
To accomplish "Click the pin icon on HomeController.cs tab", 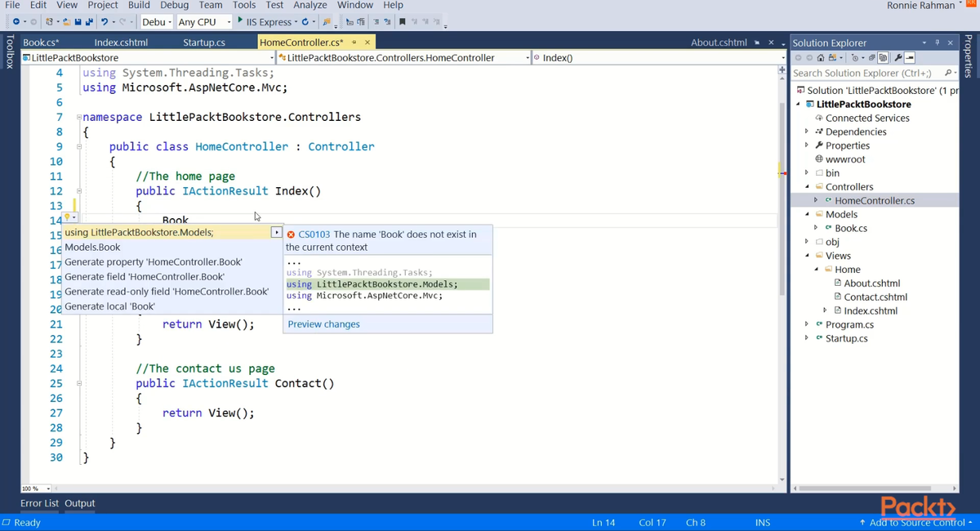I will point(354,42).
